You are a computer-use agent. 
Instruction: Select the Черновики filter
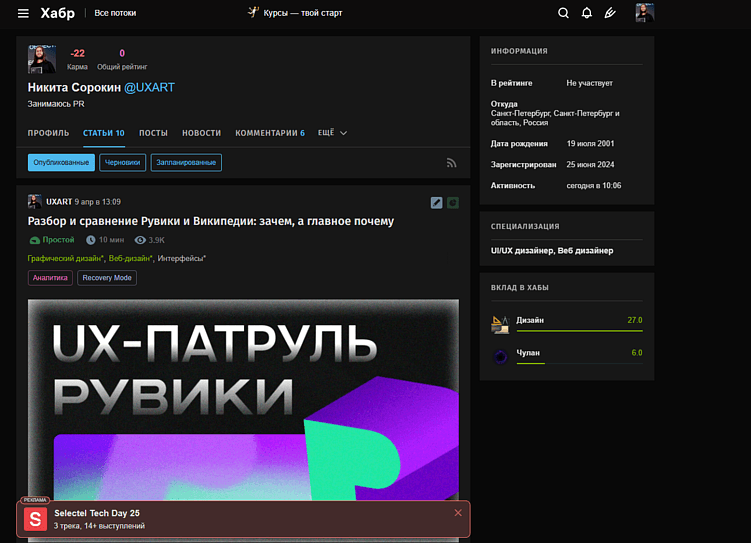point(123,163)
